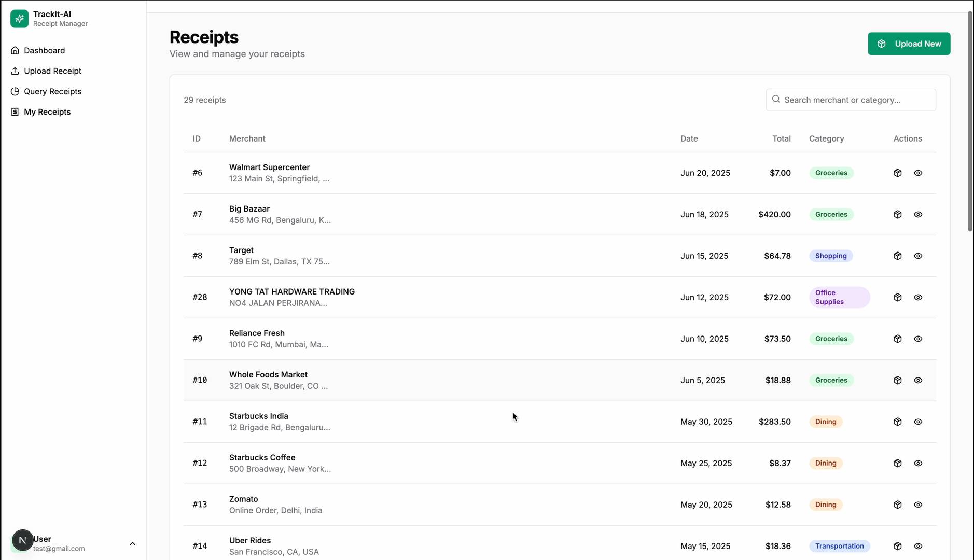This screenshot has width=974, height=560.
Task: Click the $64.78 total for Target
Action: click(777, 256)
